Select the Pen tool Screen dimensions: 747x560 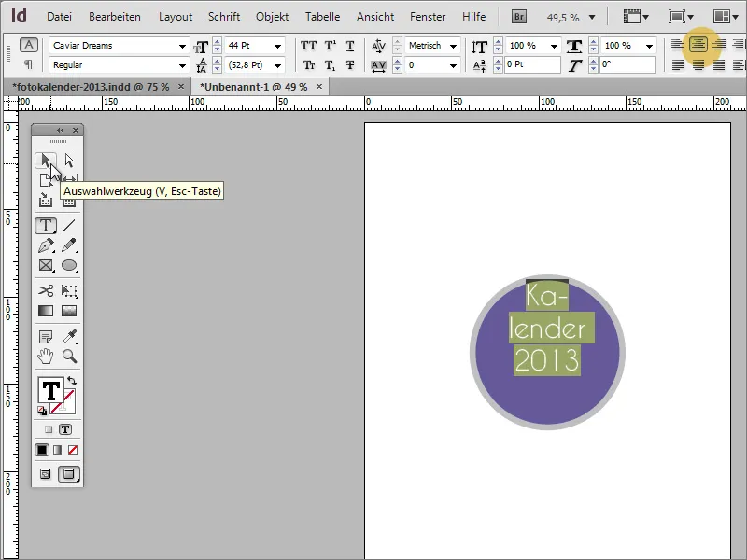click(x=46, y=245)
